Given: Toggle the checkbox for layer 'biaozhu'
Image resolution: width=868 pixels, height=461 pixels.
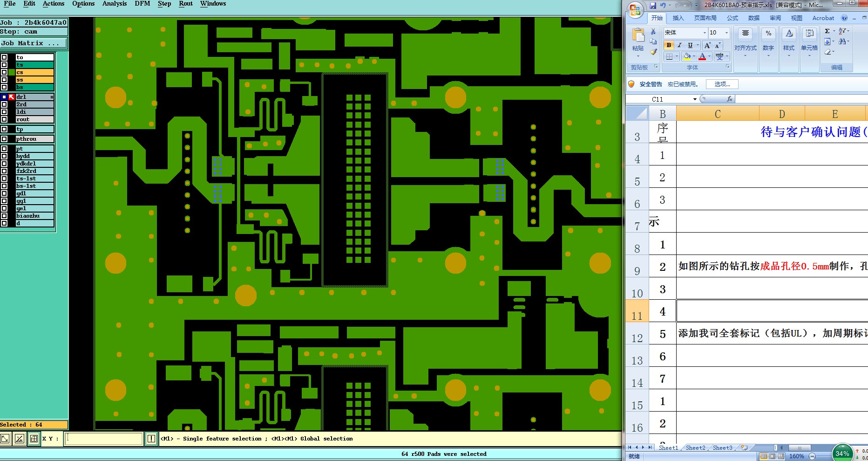Looking at the screenshot, I should 4,216.
